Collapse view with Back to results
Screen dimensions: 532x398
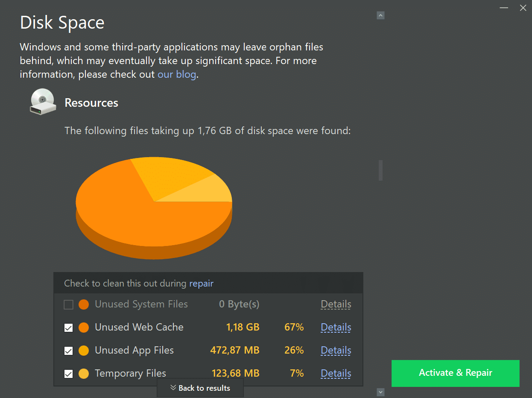200,388
